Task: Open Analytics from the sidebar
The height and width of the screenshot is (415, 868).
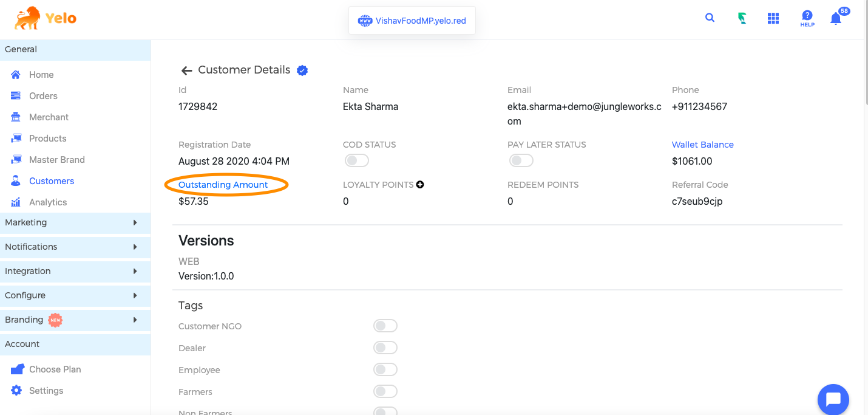Action: tap(48, 202)
